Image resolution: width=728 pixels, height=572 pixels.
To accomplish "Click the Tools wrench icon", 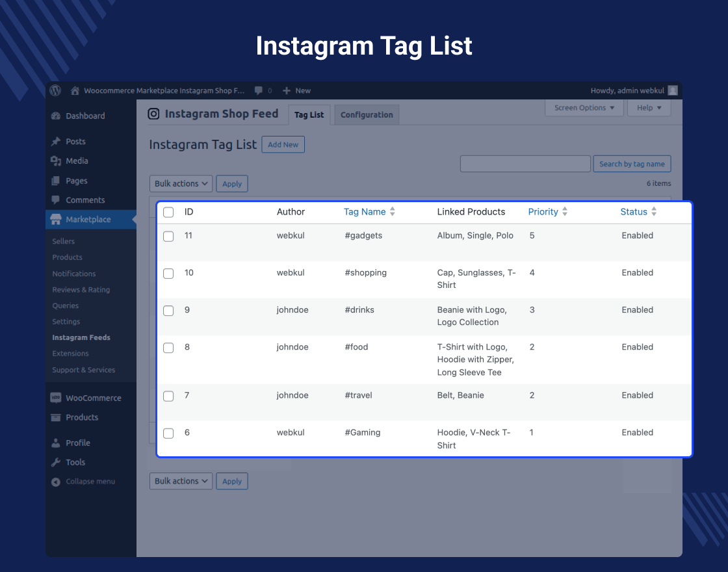I will pos(56,462).
